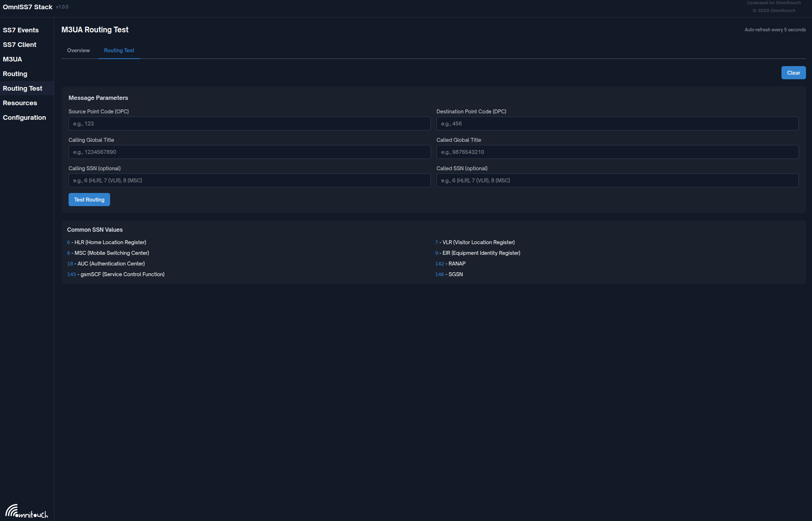Viewport: 812px width, 521px height.
Task: Focus Destination Point Code input
Action: [x=617, y=124]
